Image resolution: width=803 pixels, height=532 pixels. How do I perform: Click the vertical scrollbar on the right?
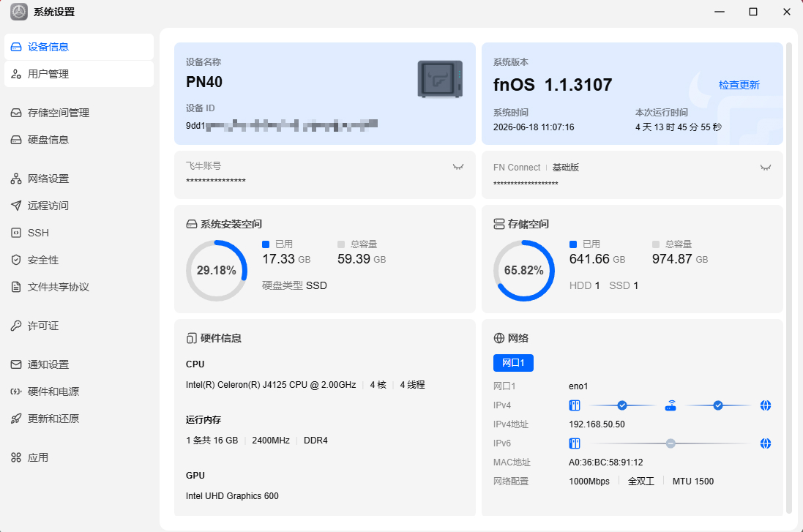(x=789, y=278)
